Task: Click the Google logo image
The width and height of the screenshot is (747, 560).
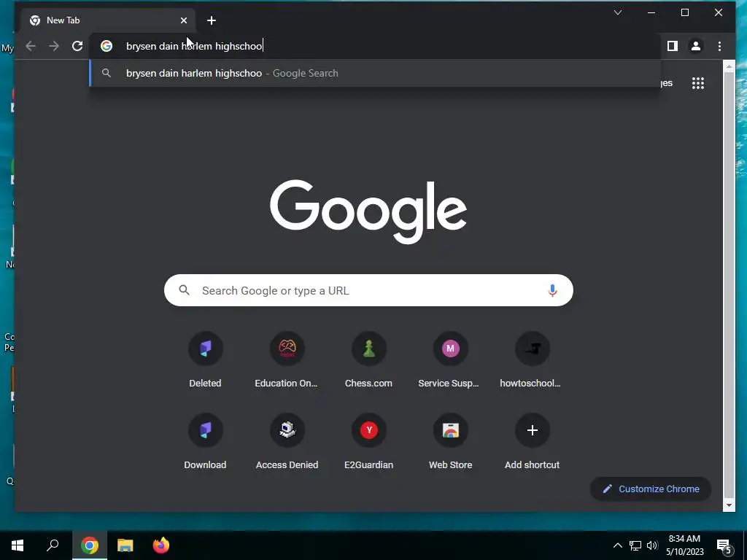Action: click(368, 211)
